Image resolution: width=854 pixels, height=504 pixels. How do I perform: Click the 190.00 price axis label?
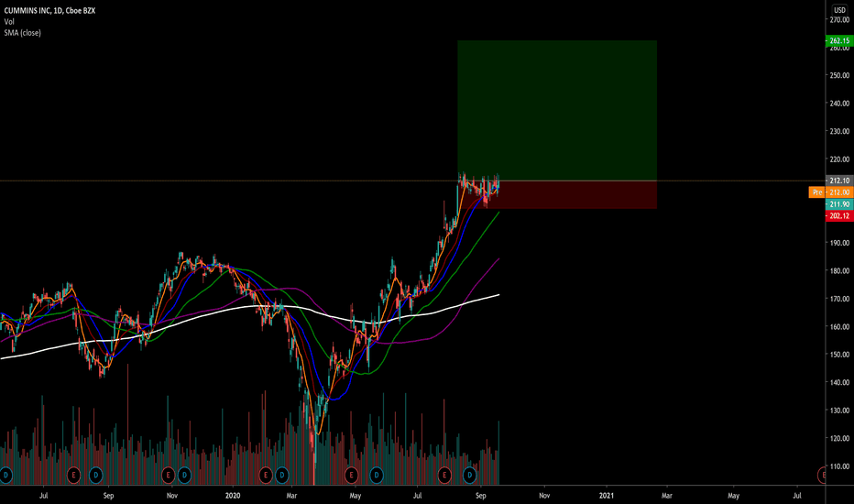coord(839,243)
